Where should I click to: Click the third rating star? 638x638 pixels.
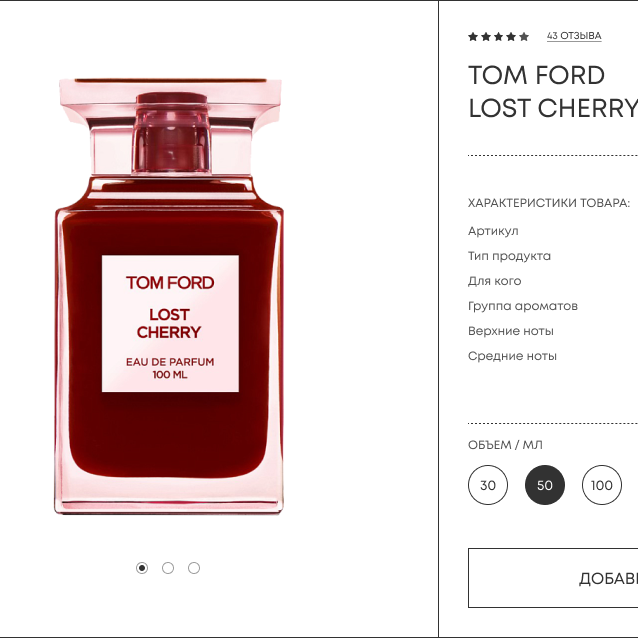click(498, 37)
